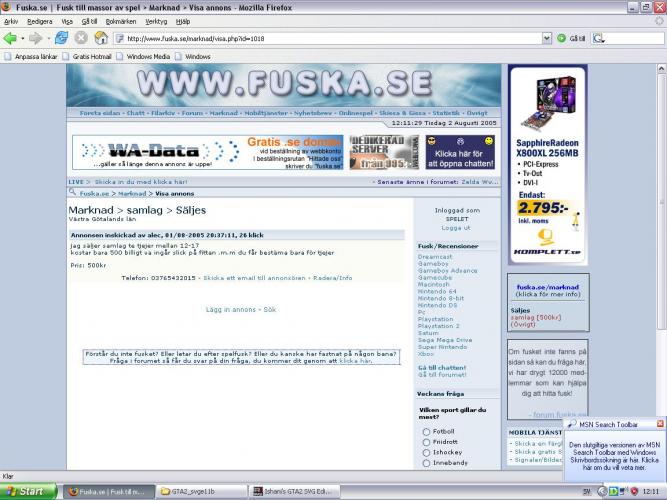
Task: Open Forum in site navigation
Action: click(x=192, y=113)
